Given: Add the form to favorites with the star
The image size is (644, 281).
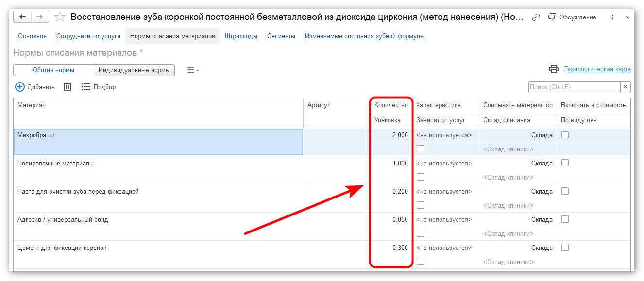Looking at the screenshot, I should (60, 17).
